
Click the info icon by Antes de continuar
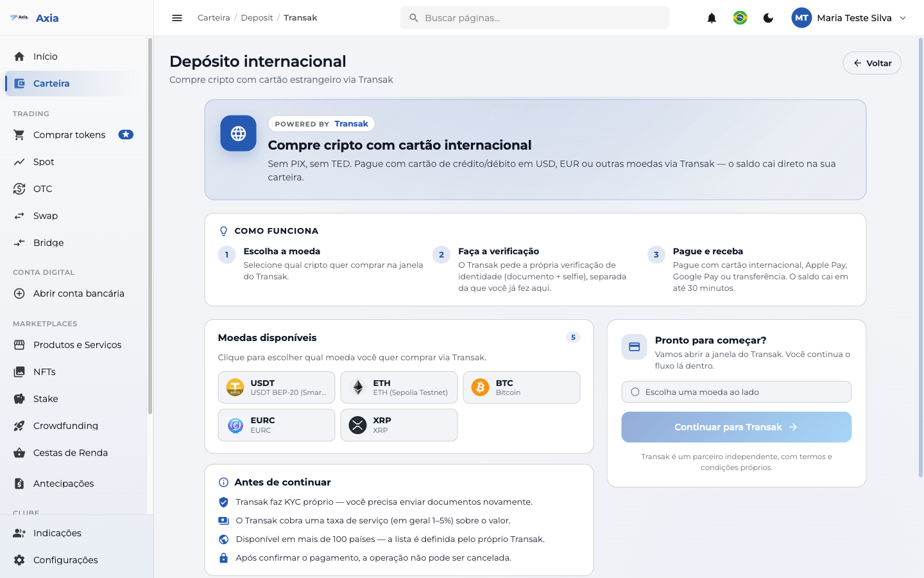tap(223, 482)
